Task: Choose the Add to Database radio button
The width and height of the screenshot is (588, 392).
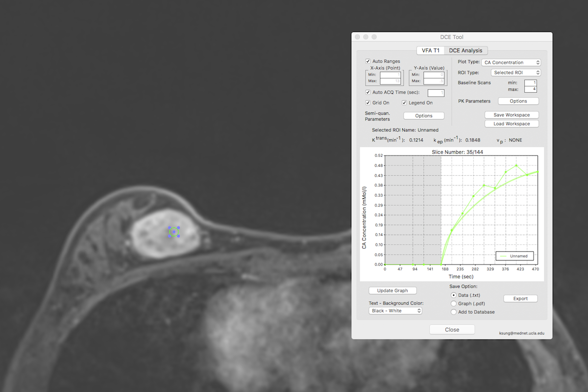Action: point(454,312)
